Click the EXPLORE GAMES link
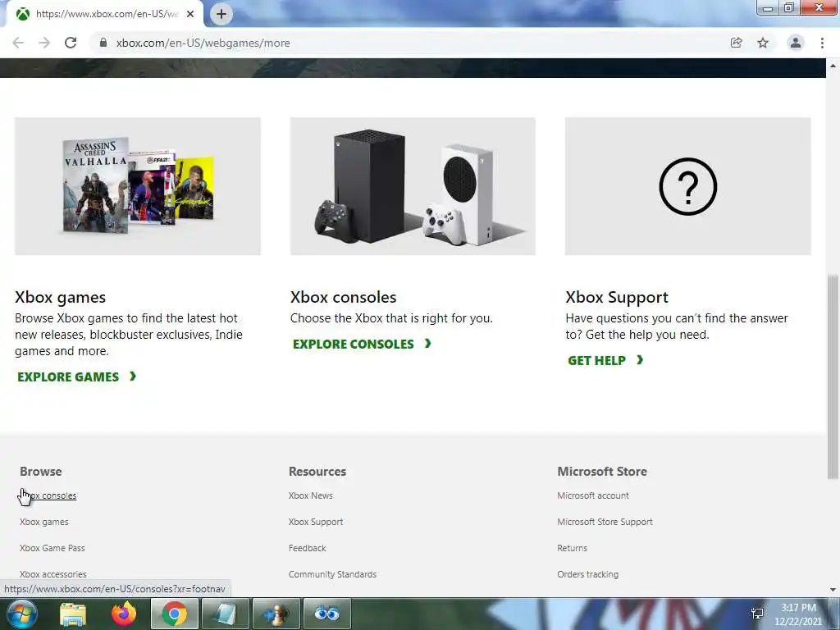This screenshot has width=840, height=630. [76, 377]
